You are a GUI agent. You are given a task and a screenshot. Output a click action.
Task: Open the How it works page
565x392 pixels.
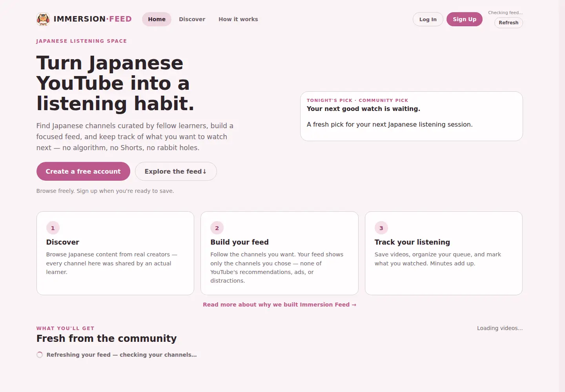click(x=238, y=19)
